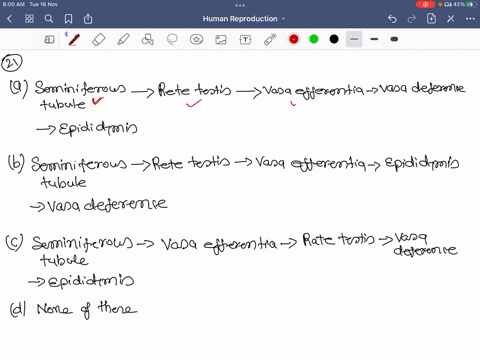The height and width of the screenshot is (360, 480).
Task: Select the Eraser tool
Action: (x=99, y=40)
